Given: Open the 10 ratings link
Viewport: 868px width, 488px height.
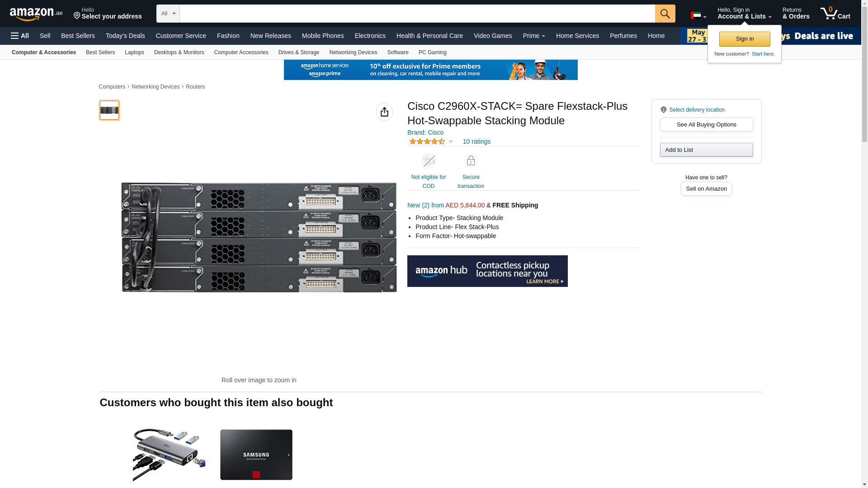Looking at the screenshot, I should coord(476,141).
